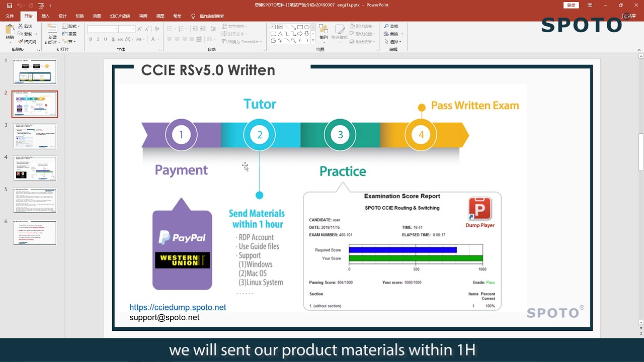
Task: Select slide 3 thumbnail
Action: pyautogui.click(x=35, y=136)
